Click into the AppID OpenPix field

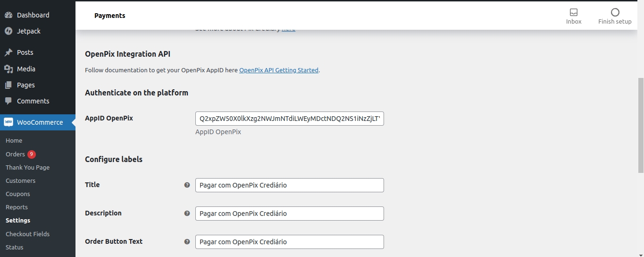[x=289, y=119]
